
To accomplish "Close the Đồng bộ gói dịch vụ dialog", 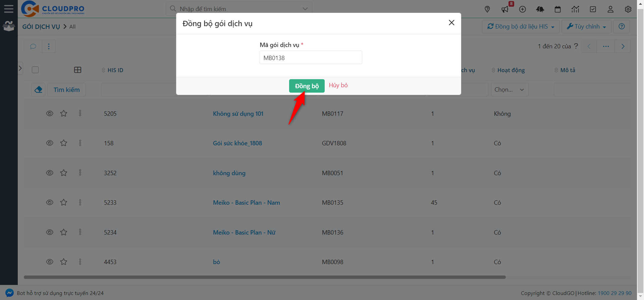I will point(451,22).
